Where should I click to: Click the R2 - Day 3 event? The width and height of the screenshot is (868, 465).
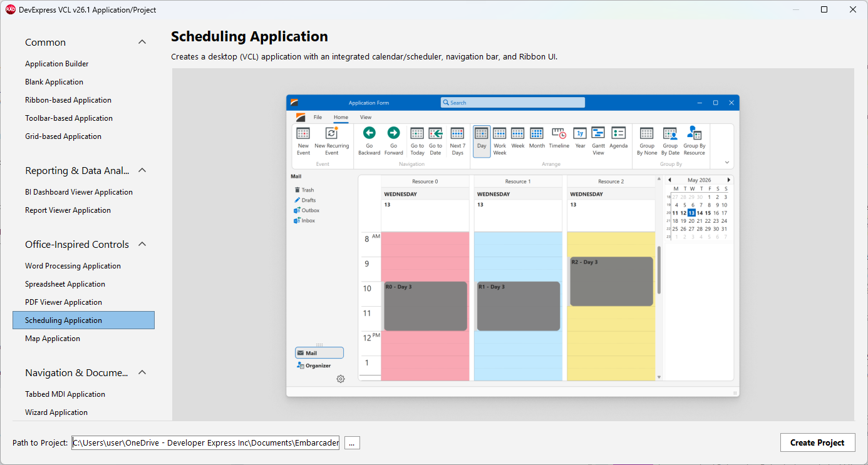[x=611, y=281]
